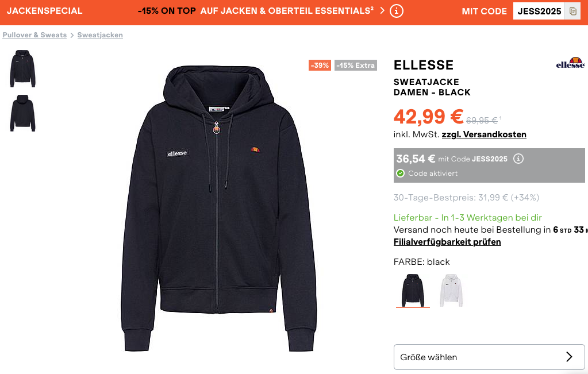Click the Ellesse brand logo

click(570, 63)
